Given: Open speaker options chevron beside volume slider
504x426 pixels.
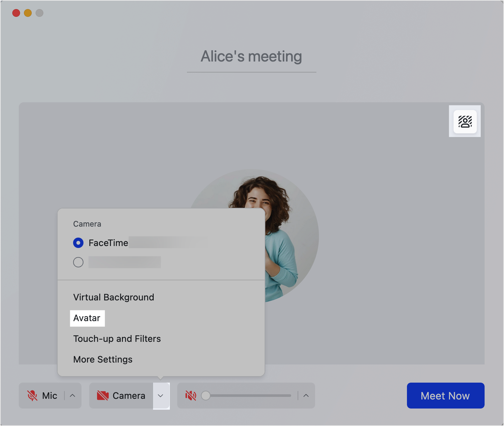Looking at the screenshot, I should point(306,396).
